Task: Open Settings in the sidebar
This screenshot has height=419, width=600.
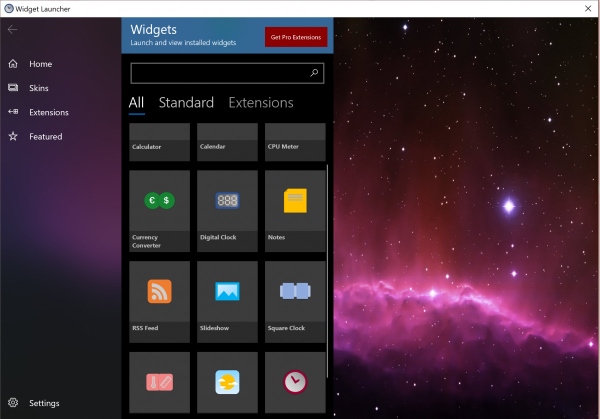Action: [x=43, y=403]
